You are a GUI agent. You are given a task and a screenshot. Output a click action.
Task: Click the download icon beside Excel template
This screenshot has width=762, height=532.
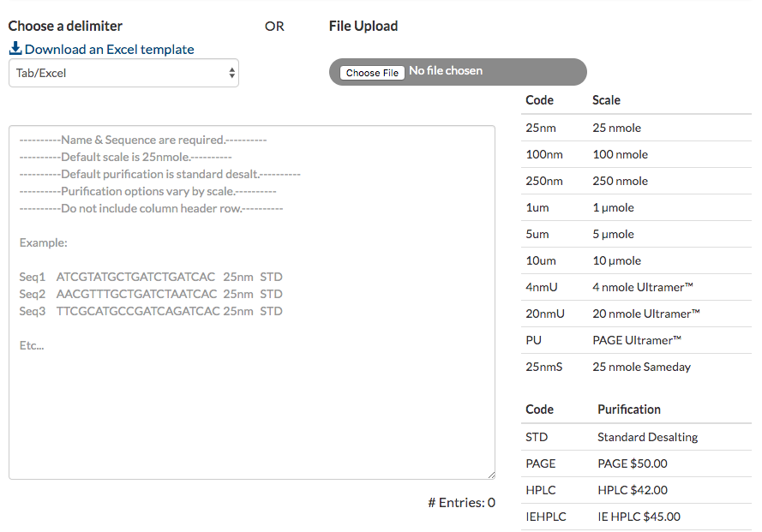pos(15,49)
